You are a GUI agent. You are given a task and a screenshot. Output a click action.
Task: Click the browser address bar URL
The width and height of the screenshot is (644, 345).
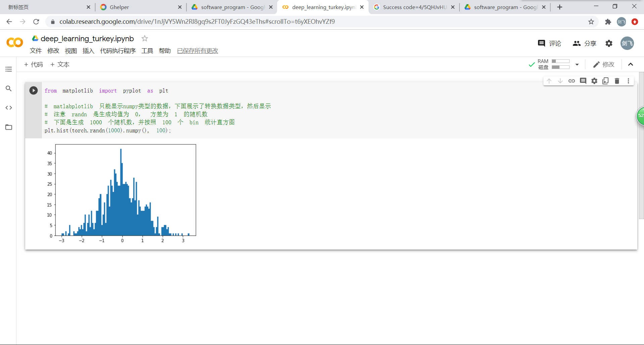[x=197, y=22]
